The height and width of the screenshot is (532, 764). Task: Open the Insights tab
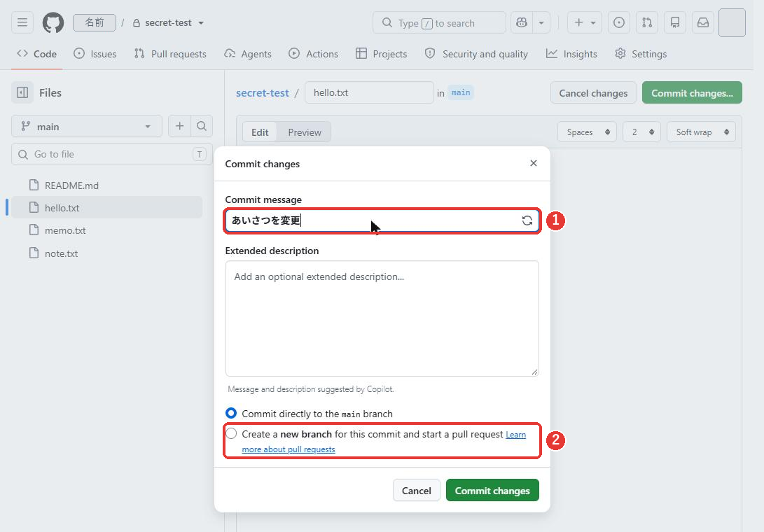tap(571, 54)
